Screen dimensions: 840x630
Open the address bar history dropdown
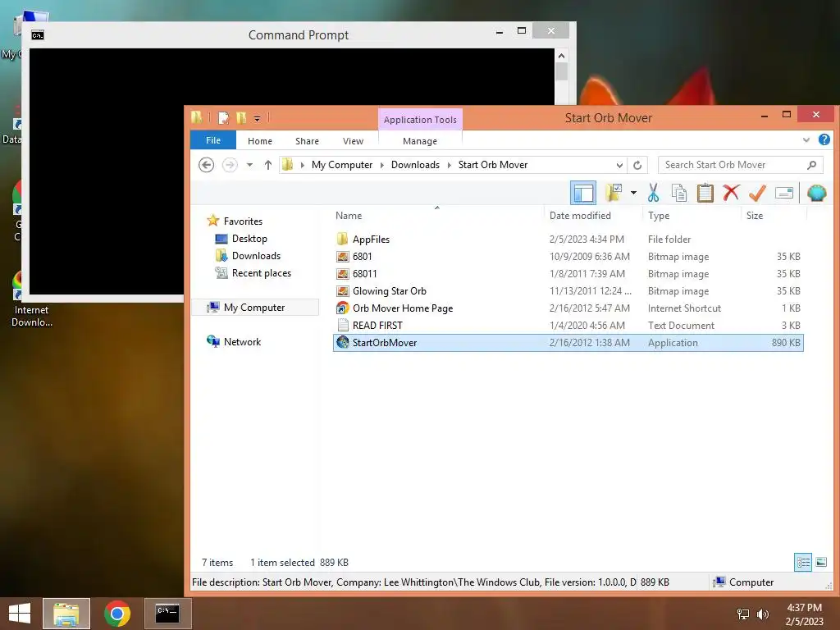(619, 165)
